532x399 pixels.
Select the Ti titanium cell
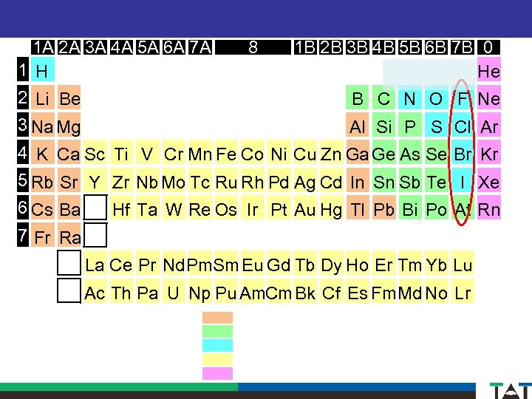coord(121,152)
